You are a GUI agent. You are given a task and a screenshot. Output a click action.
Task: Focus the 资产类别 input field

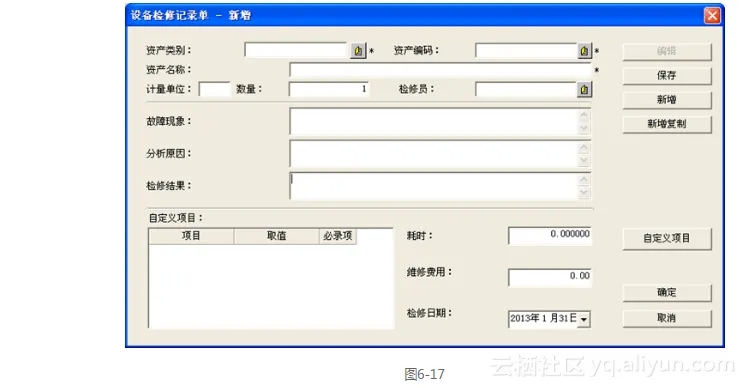(x=297, y=50)
